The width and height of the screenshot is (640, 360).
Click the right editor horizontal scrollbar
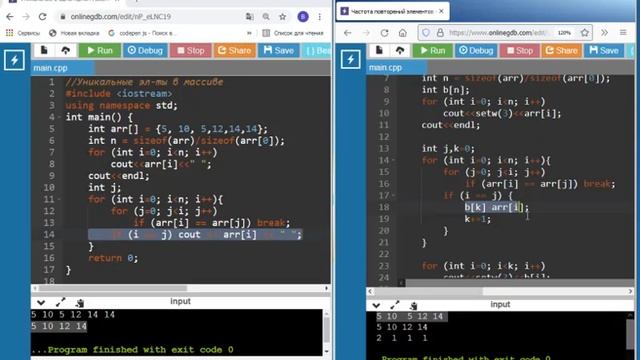[429, 291]
